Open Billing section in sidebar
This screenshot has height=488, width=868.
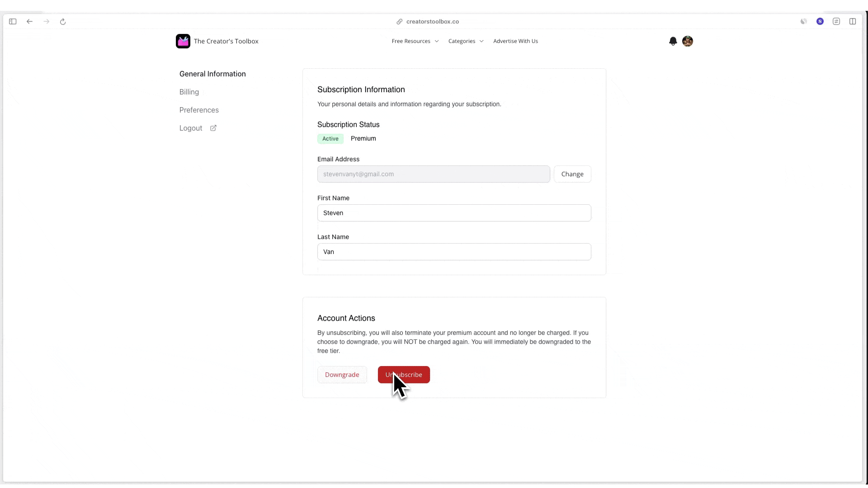click(x=189, y=92)
